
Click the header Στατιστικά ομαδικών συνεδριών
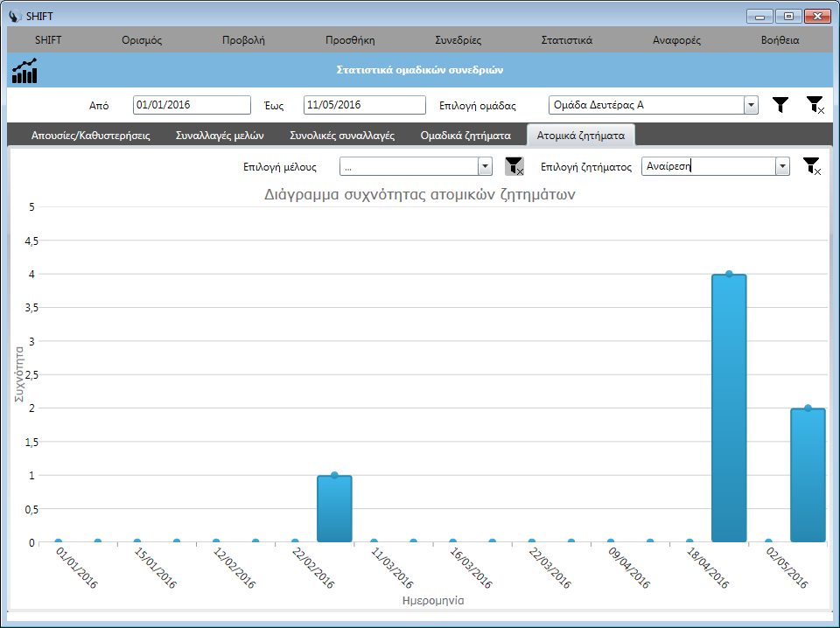(419, 70)
